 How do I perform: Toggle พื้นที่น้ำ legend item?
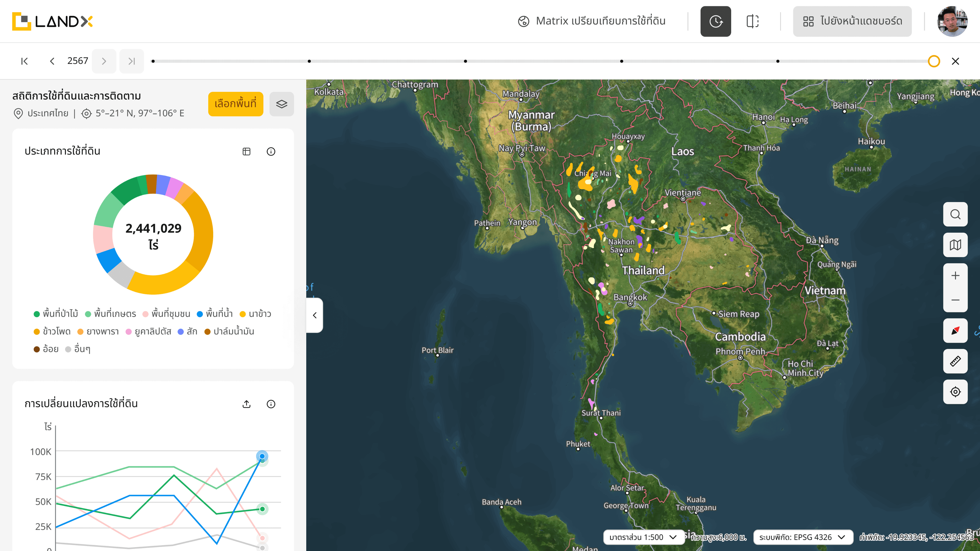tap(215, 314)
